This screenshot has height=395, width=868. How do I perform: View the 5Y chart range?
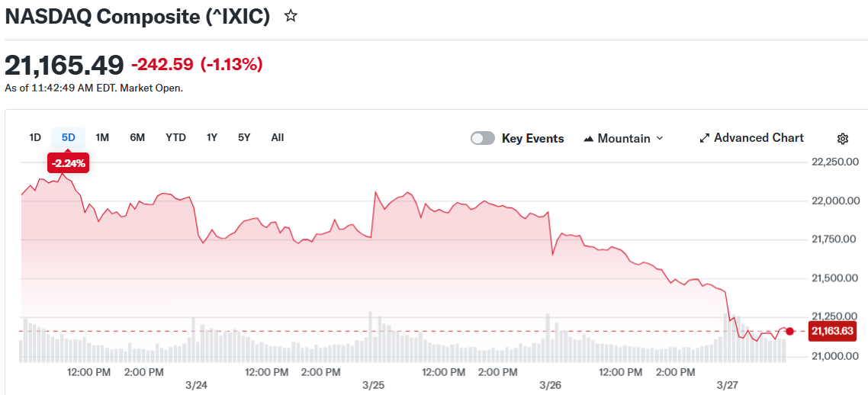pos(244,138)
